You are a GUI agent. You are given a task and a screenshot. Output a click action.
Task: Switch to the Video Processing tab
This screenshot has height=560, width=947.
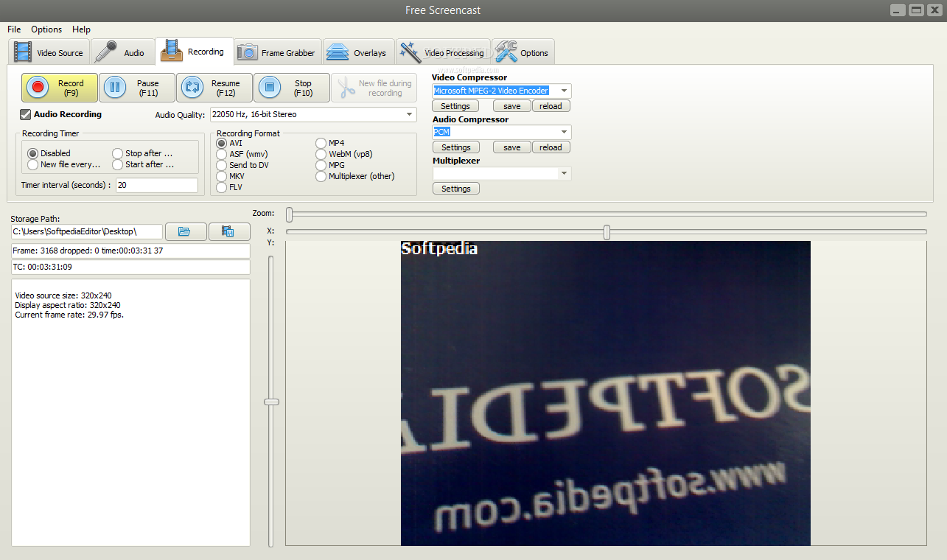[443, 52]
